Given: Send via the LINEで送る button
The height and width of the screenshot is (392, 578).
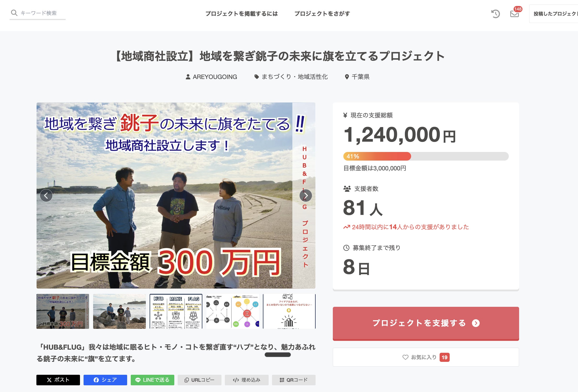Looking at the screenshot, I should [x=152, y=380].
